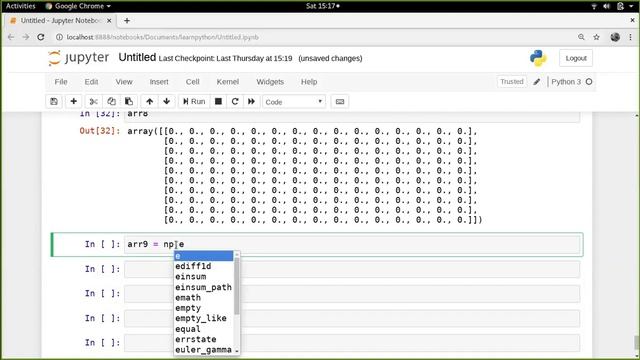The image size is (640, 360).
Task: Interrupt the kernel with the stop icon
Action: [218, 102]
